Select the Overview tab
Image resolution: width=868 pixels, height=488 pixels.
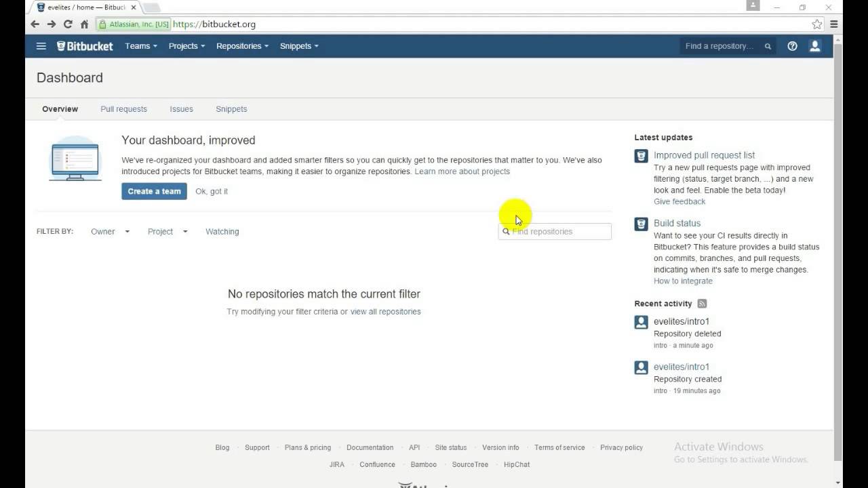pos(60,109)
